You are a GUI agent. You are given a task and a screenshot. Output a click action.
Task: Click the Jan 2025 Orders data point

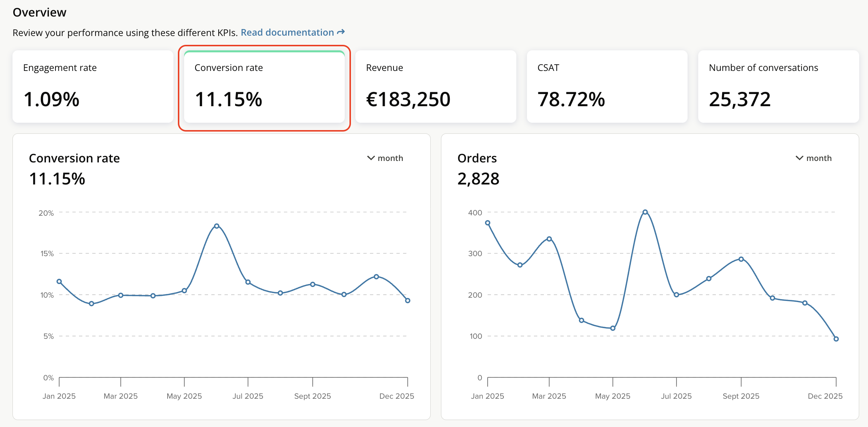pyautogui.click(x=488, y=223)
